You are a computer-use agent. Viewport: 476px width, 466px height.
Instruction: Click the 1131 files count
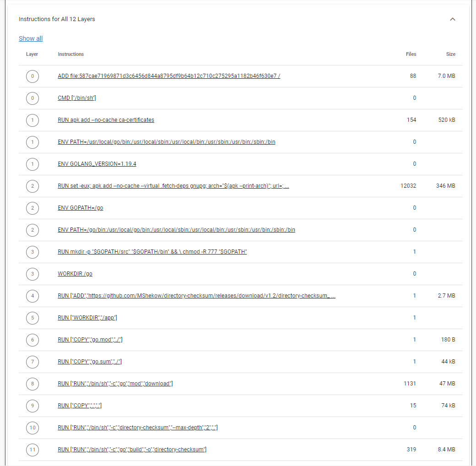[410, 384]
